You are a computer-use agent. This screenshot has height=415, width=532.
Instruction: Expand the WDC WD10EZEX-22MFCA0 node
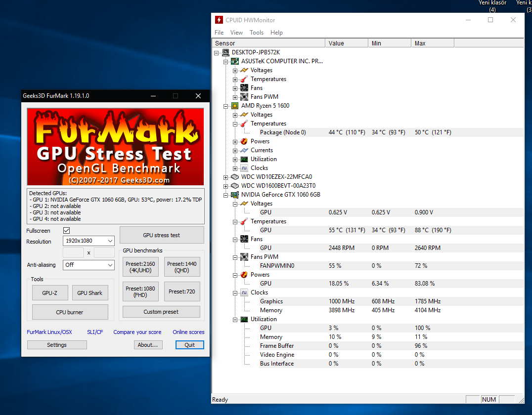(225, 177)
